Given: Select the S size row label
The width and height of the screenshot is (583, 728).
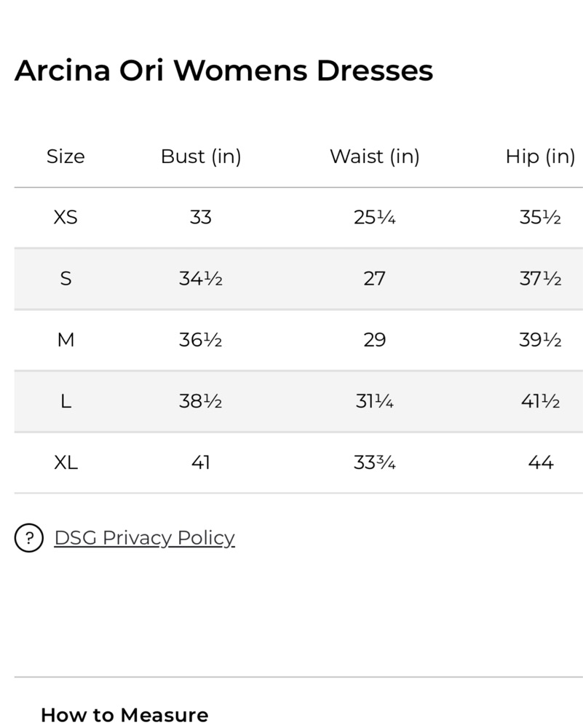Looking at the screenshot, I should [x=66, y=278].
